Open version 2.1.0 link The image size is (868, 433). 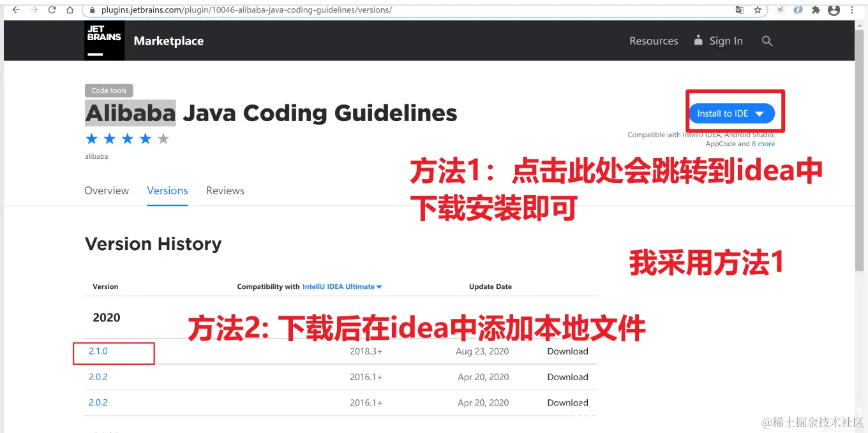point(98,351)
